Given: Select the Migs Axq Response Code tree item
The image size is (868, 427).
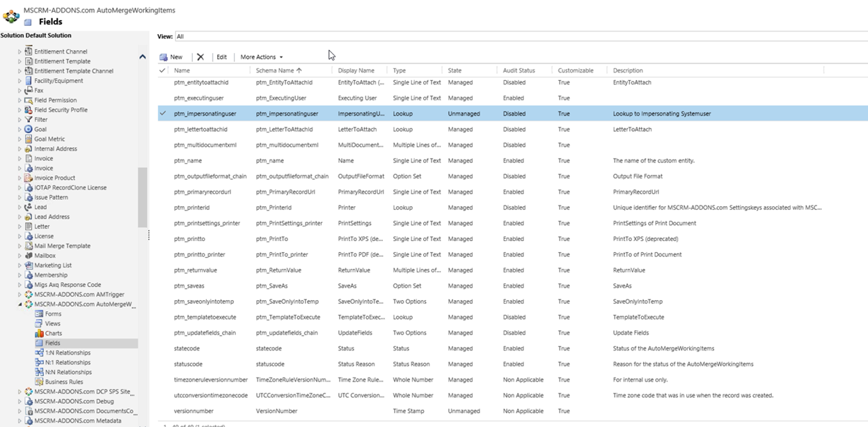Looking at the screenshot, I should [x=68, y=285].
